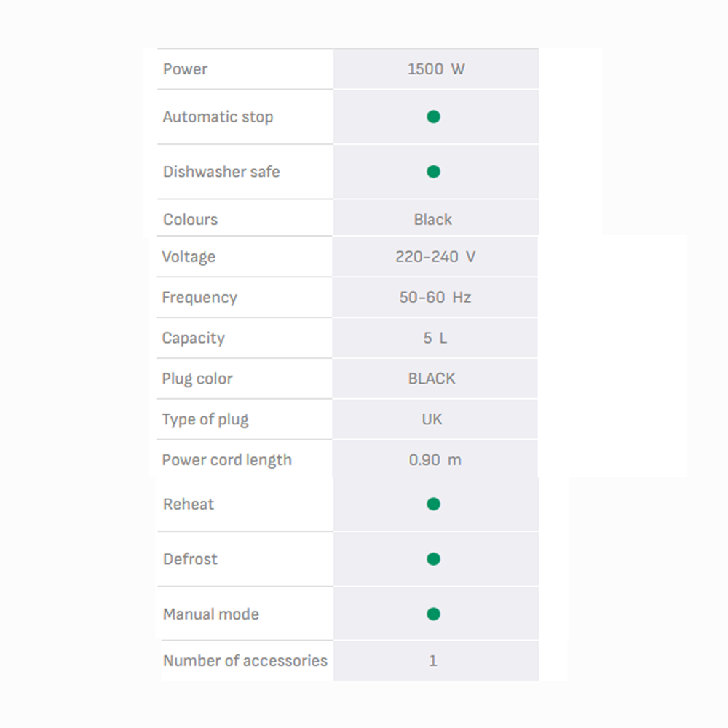Image resolution: width=728 pixels, height=728 pixels.
Task: Click the Voltage label
Action: click(x=189, y=256)
